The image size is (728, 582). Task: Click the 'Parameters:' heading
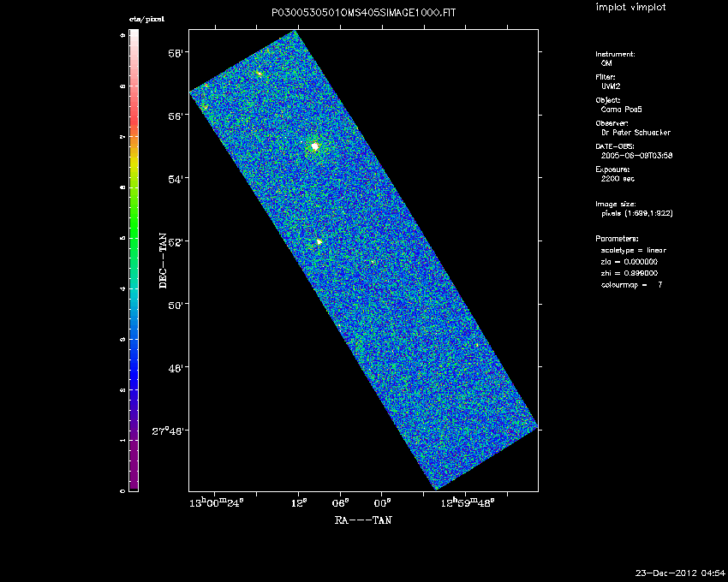click(617, 239)
